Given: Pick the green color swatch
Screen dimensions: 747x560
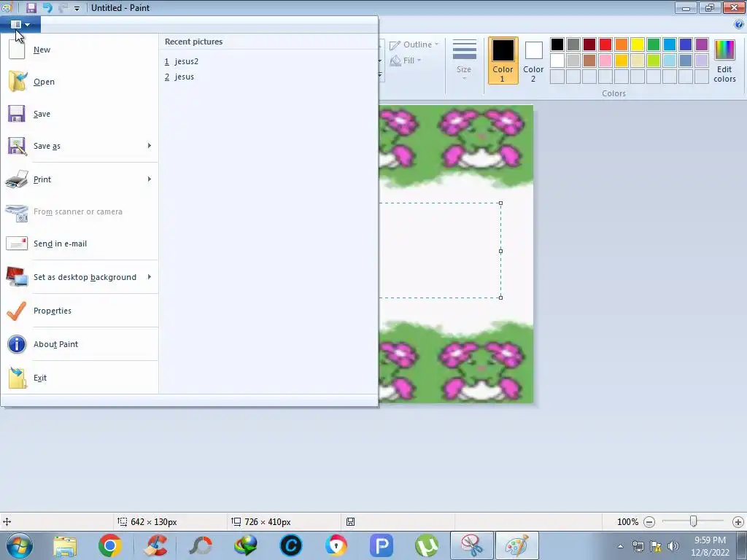Looking at the screenshot, I should coord(654,44).
